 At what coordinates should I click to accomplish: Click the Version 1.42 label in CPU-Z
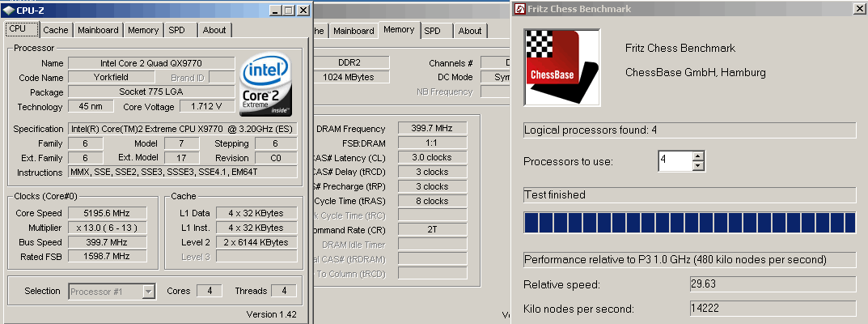(271, 314)
